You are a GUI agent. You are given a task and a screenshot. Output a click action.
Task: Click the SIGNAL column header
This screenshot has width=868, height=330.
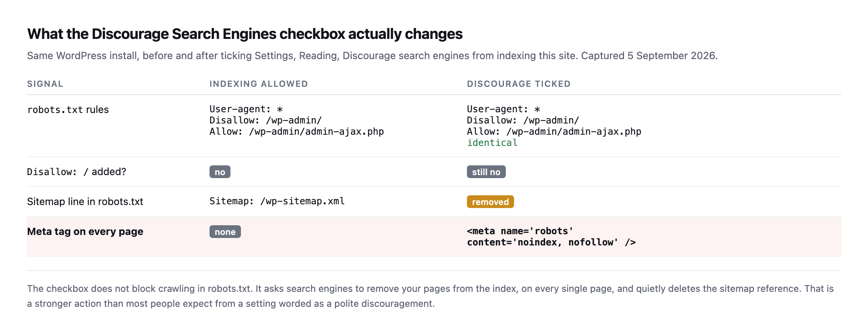(45, 84)
